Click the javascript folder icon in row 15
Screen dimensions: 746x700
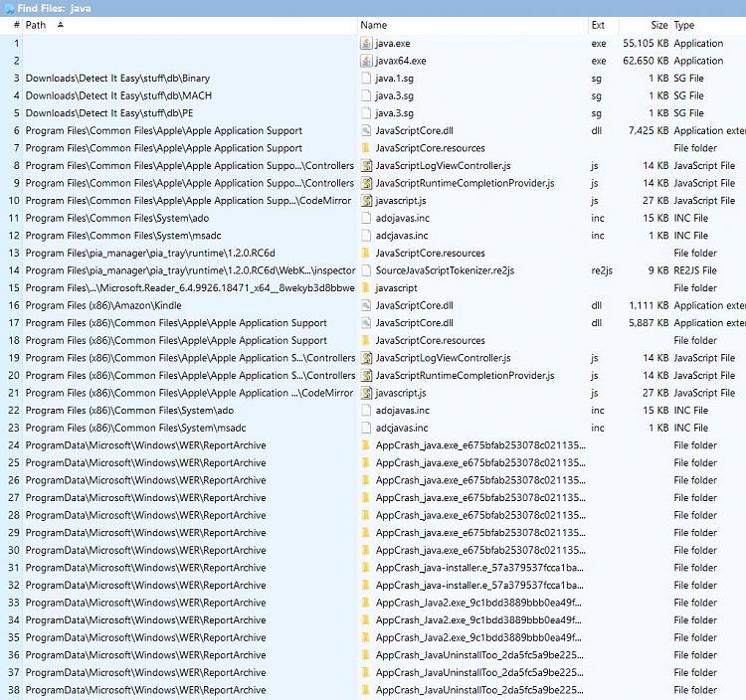(366, 288)
